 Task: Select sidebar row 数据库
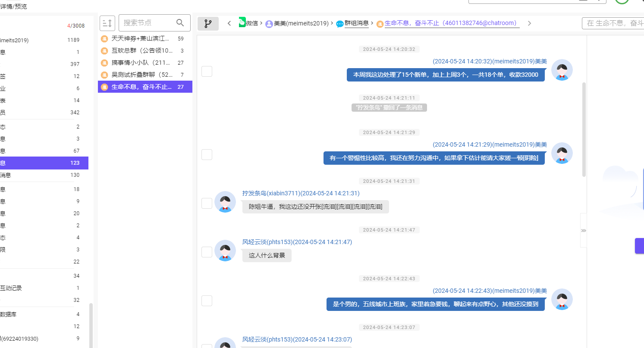coord(44,314)
